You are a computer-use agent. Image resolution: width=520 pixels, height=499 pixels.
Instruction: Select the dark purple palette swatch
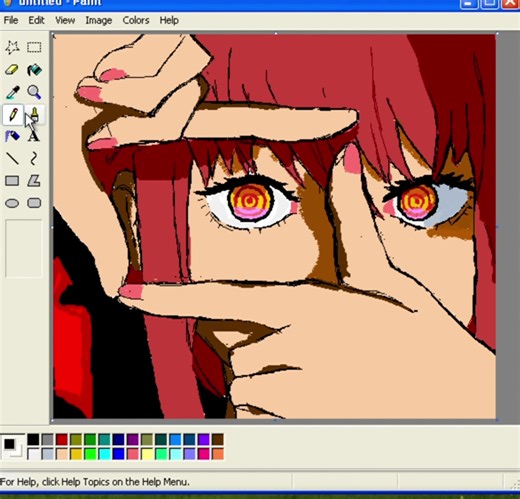click(133, 439)
